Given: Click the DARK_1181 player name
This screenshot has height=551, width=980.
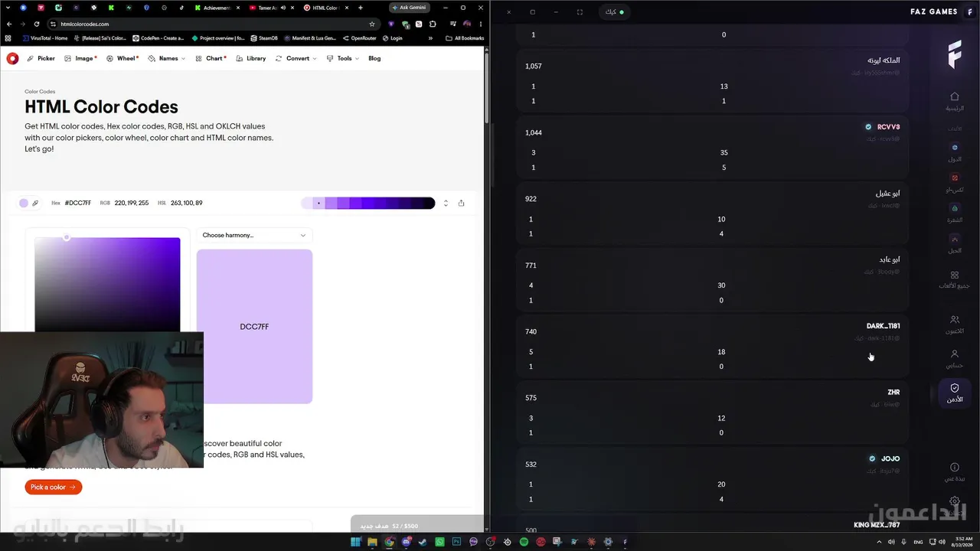Looking at the screenshot, I should 883,326.
